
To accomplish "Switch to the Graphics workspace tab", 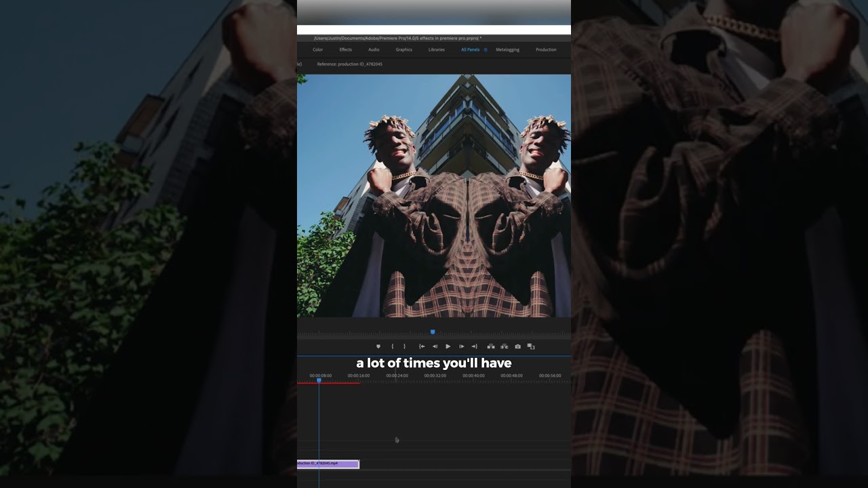I will click(x=404, y=49).
